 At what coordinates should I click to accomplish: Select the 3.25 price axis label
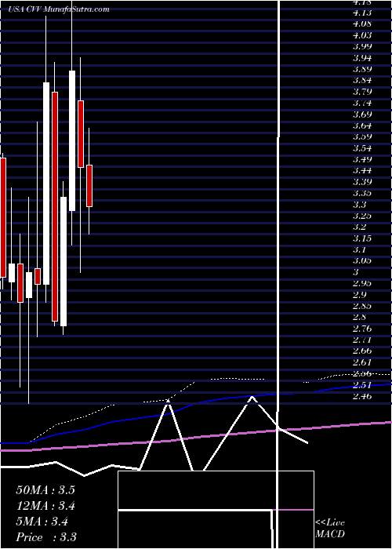point(362,216)
